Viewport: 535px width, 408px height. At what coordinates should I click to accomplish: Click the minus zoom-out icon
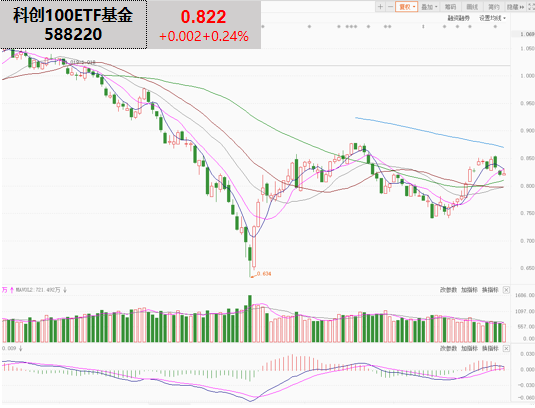390,7
